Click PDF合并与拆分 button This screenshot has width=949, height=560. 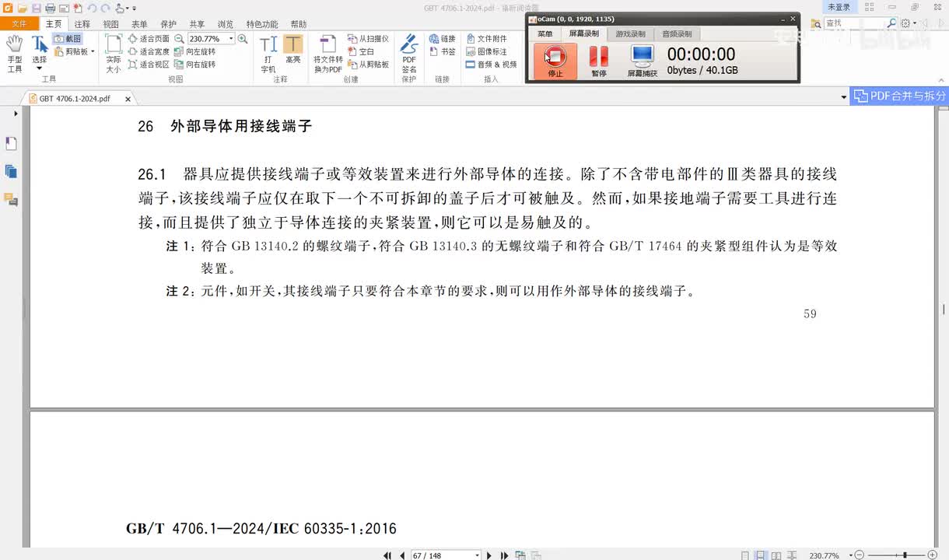point(900,96)
